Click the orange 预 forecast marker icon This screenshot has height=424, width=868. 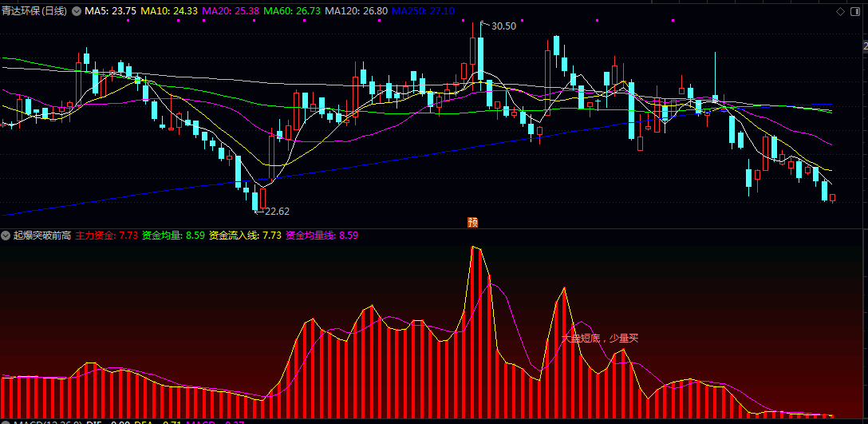(473, 222)
